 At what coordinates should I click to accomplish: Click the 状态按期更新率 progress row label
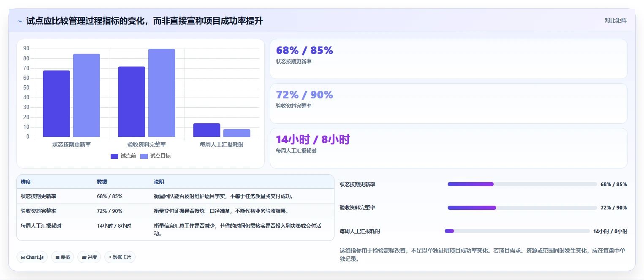point(357,185)
